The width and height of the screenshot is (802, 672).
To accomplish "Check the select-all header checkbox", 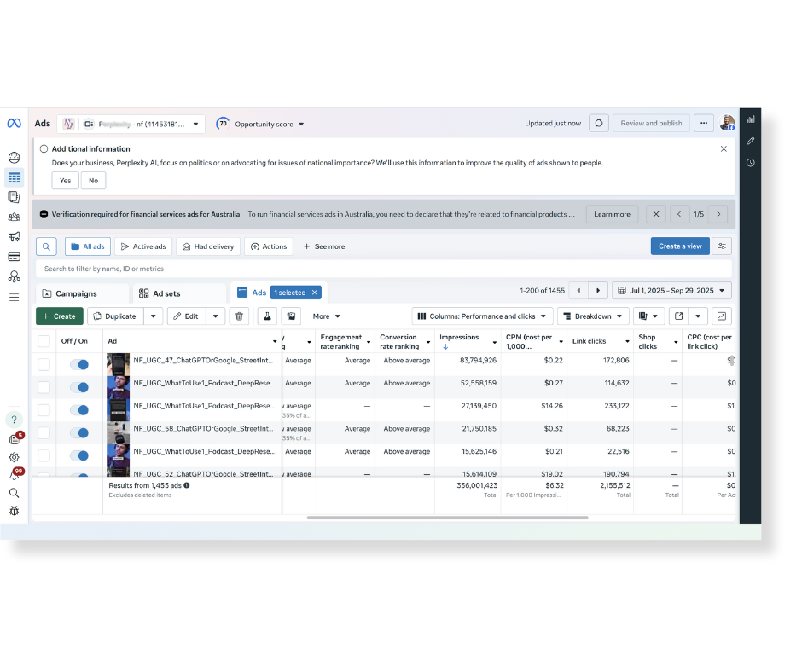I will pos(44,341).
